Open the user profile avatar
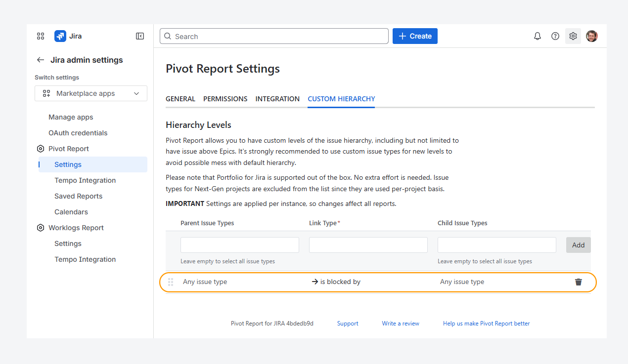 pos(592,36)
